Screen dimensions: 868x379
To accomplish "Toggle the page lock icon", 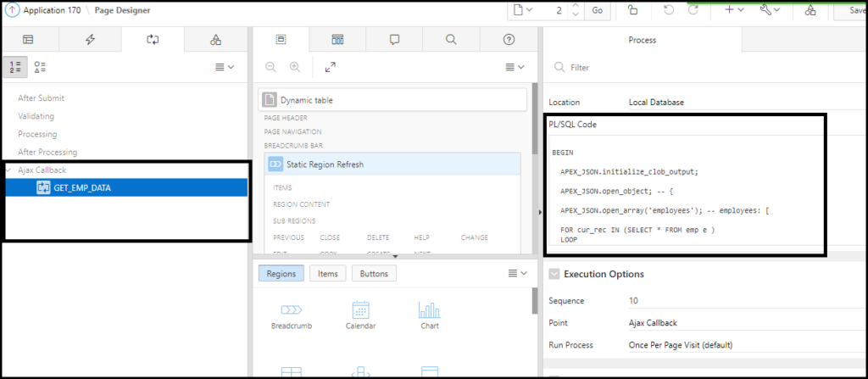I will pyautogui.click(x=632, y=10).
